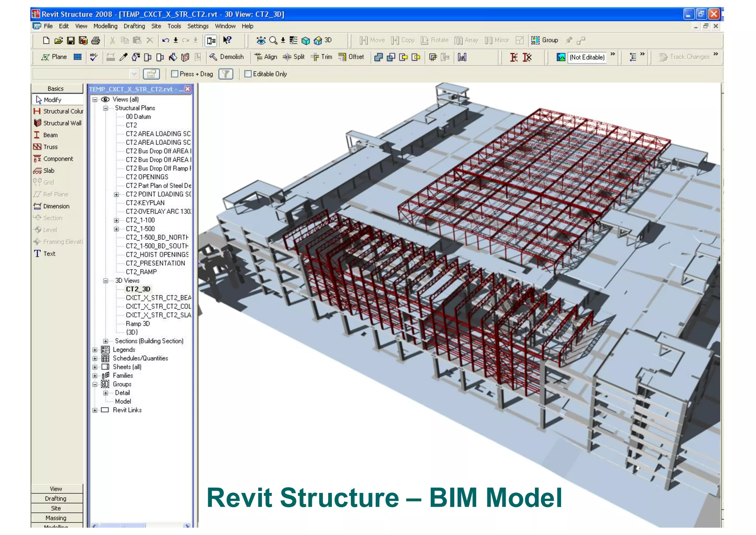756x535 pixels.
Task: Enable the Press + Drag checkbox
Action: click(175, 74)
